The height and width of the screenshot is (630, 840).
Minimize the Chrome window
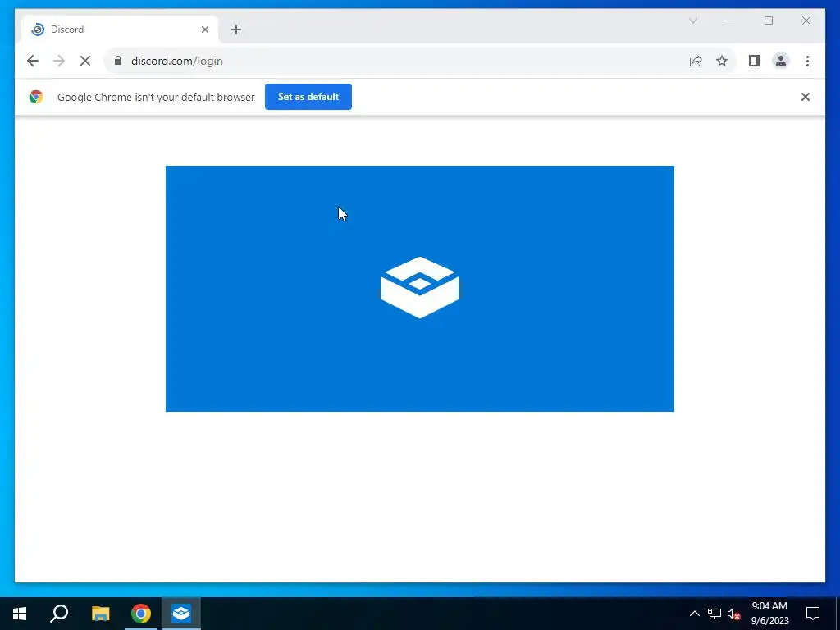pos(731,21)
